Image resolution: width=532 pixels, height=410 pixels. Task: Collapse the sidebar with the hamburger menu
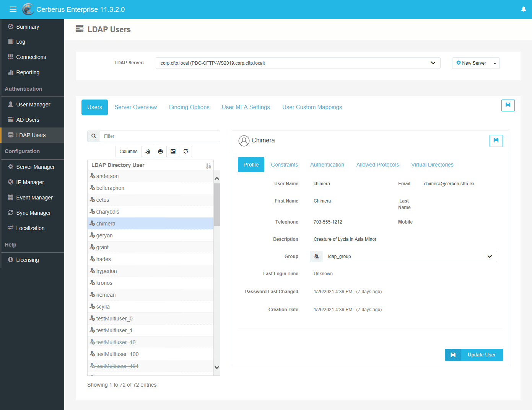click(x=13, y=9)
